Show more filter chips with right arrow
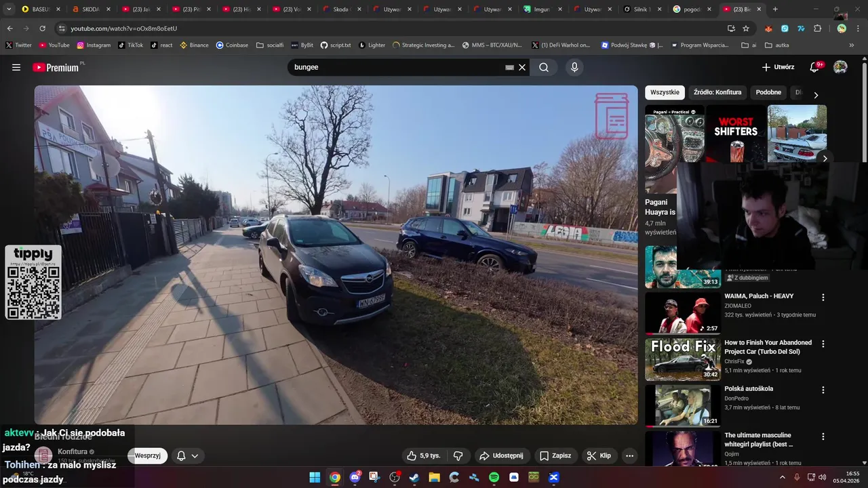The height and width of the screenshot is (488, 868). point(816,95)
